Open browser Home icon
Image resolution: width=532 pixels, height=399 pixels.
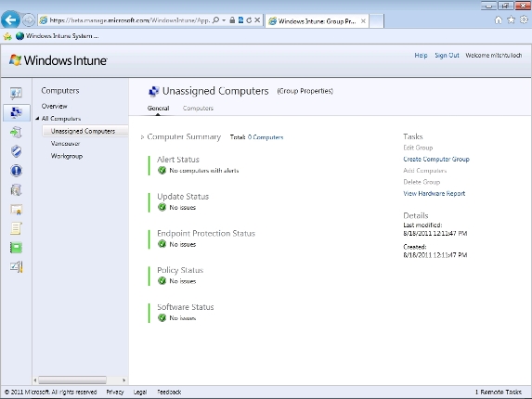coord(498,20)
